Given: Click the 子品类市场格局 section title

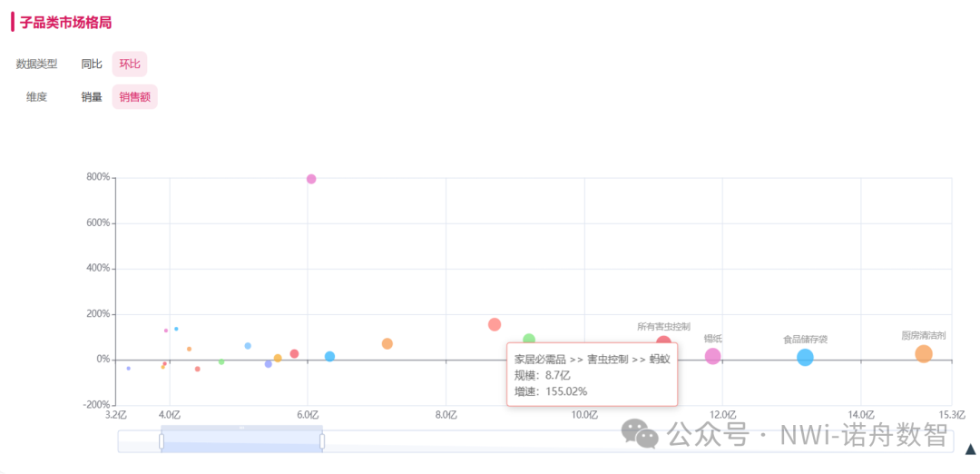Looking at the screenshot, I should click(x=66, y=22).
